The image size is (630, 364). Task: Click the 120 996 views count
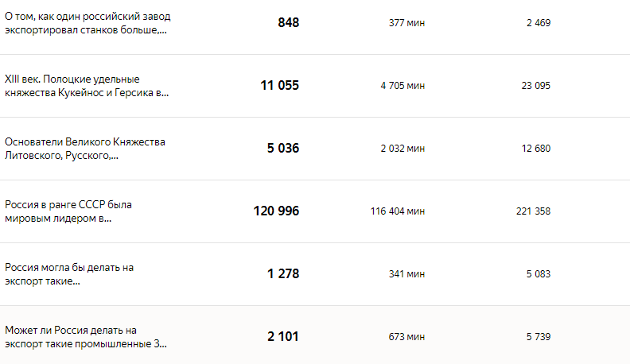(277, 211)
